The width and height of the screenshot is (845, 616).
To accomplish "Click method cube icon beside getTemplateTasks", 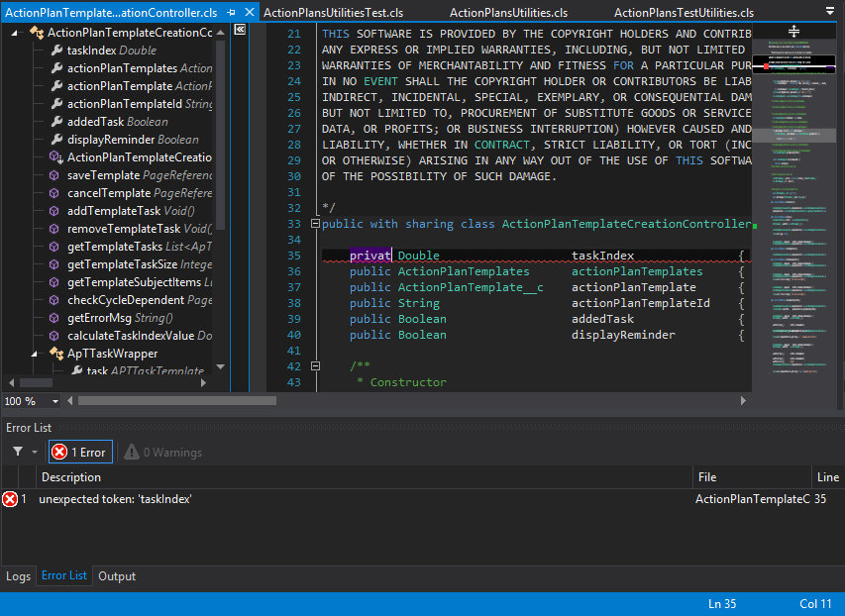I will [53, 247].
